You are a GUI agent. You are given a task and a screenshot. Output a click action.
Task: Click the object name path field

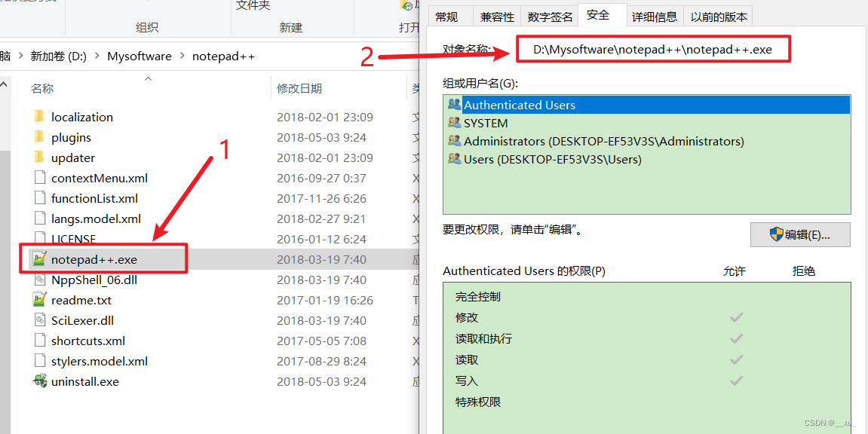pyautogui.click(x=653, y=49)
